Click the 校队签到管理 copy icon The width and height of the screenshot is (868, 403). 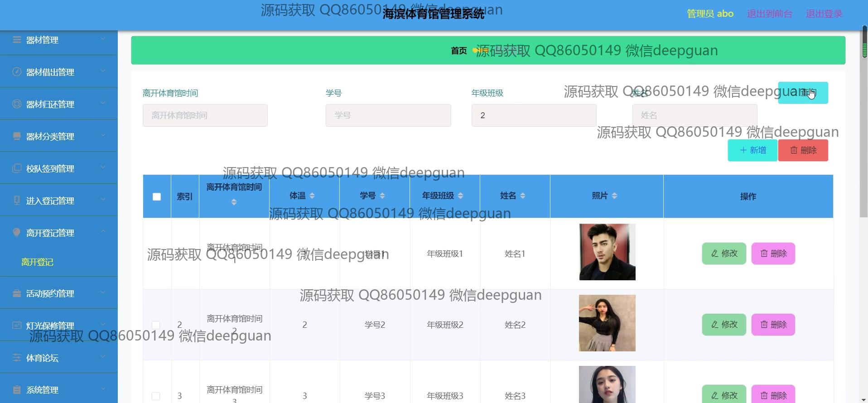[x=17, y=168]
